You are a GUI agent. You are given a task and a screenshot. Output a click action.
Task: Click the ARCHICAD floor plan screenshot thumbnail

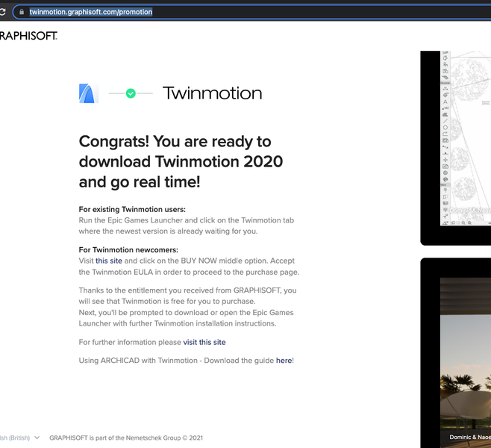point(456,148)
